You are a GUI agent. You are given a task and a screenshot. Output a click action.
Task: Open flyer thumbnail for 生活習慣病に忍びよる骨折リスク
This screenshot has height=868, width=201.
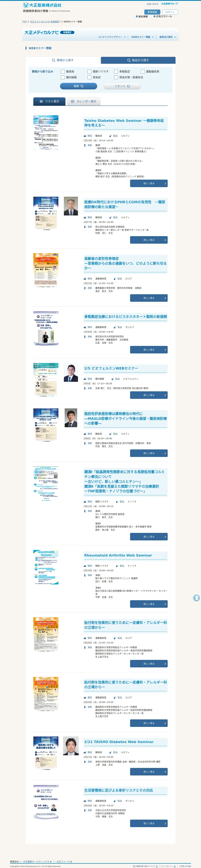point(46,802)
